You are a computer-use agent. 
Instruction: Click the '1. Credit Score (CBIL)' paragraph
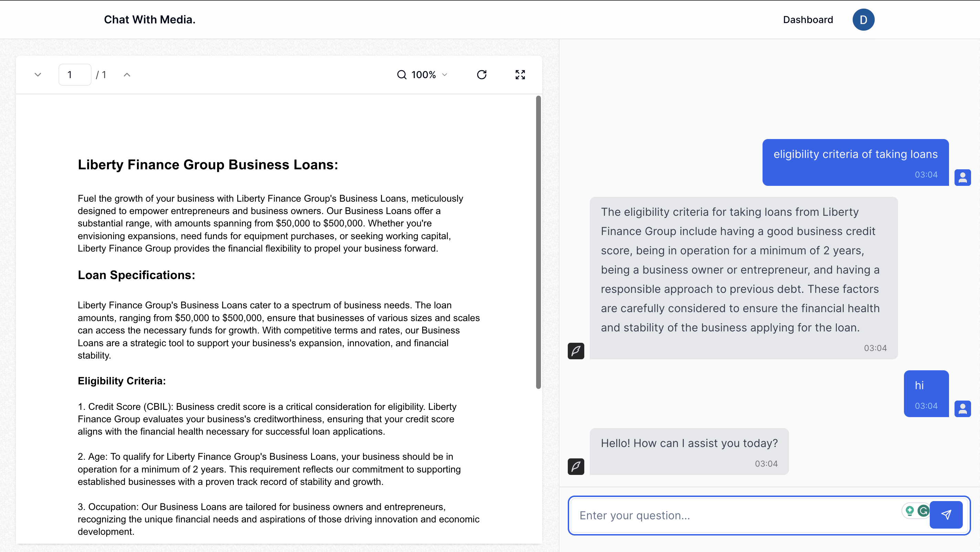click(x=267, y=419)
